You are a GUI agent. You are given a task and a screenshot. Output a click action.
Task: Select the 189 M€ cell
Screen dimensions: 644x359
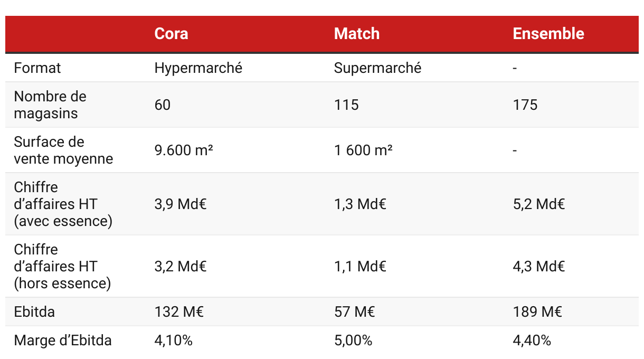coord(537,312)
